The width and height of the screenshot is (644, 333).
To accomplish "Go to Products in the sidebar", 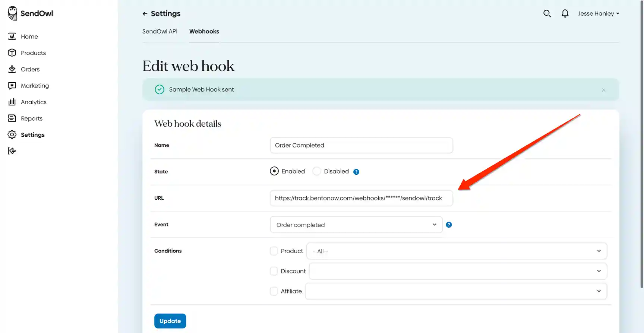I will (x=33, y=53).
